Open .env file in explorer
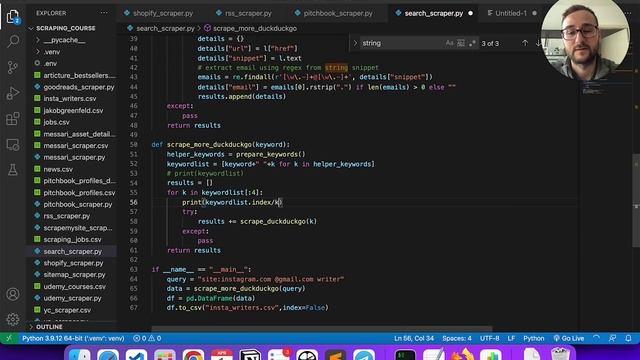This screenshot has width=640, height=360. (50, 64)
